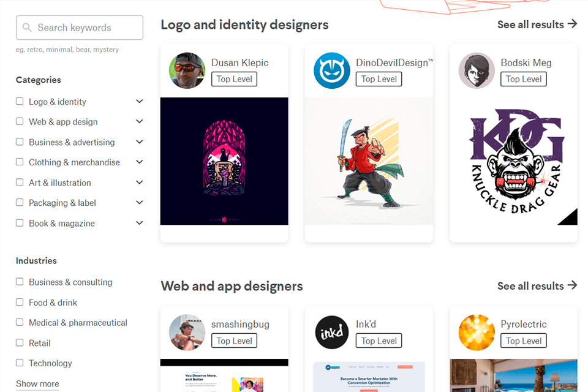The image size is (588, 392).
Task: Click the Industries heading
Action: (x=36, y=261)
